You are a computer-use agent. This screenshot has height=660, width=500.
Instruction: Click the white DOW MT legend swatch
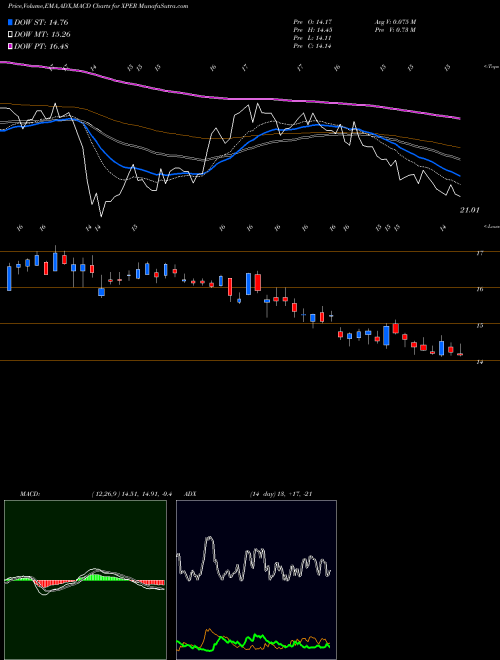point(10,35)
